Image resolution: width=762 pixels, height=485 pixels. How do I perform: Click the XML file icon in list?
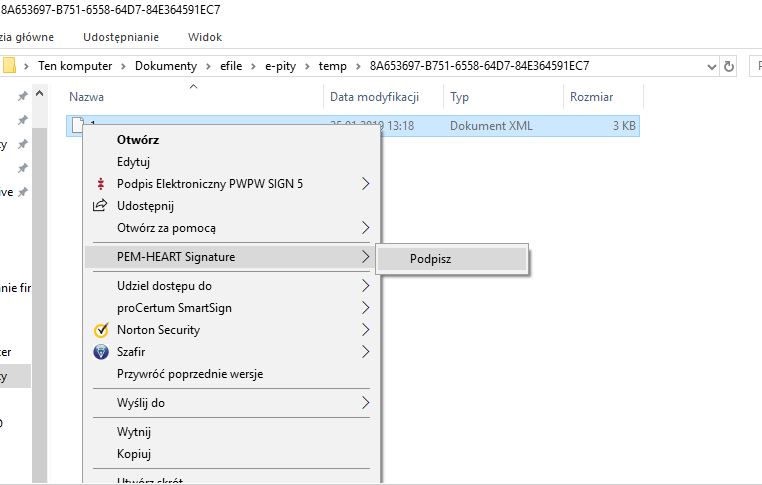pos(76,126)
